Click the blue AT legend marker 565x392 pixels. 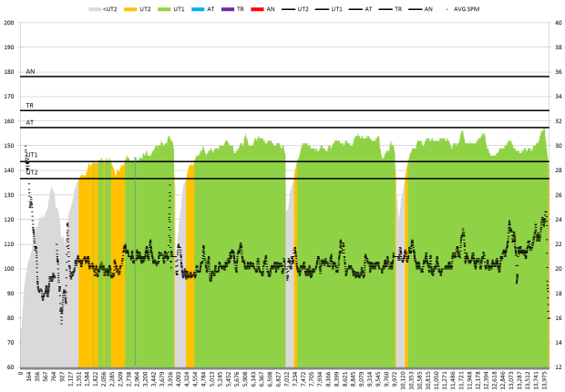(x=199, y=8)
